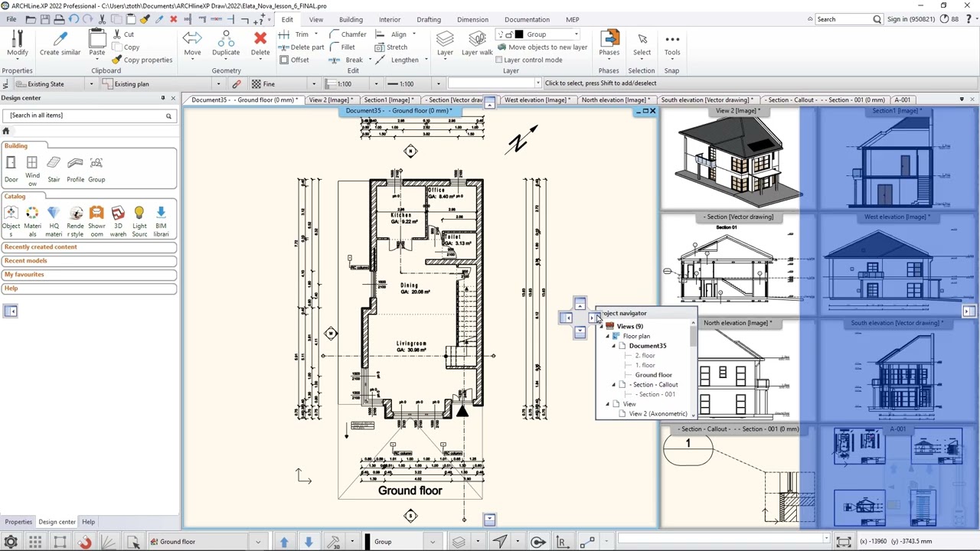Click the settings gear in the status bar
This screenshot has width=980, height=551.
coord(11,542)
